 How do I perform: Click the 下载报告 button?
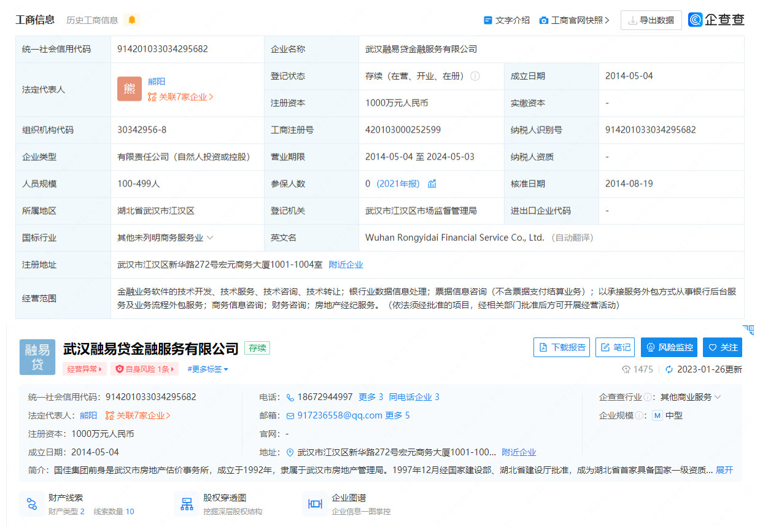coord(562,347)
